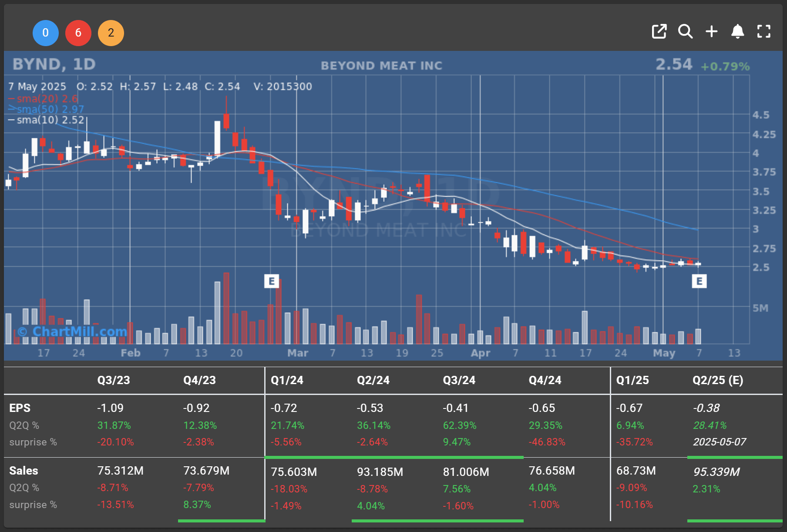Click EPS value -0.41
This screenshot has width=787, height=532.
(x=456, y=408)
